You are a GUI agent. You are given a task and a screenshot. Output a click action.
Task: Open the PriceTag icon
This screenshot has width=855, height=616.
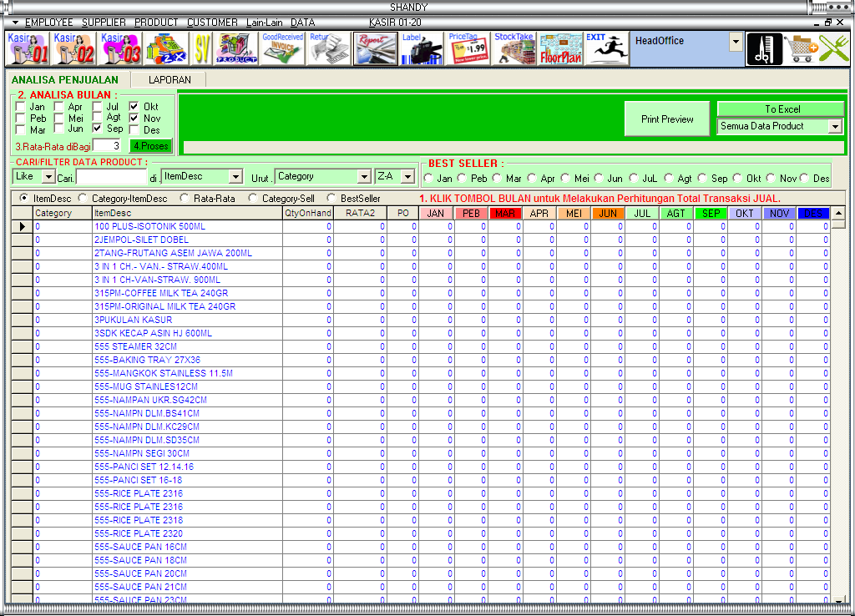point(468,48)
